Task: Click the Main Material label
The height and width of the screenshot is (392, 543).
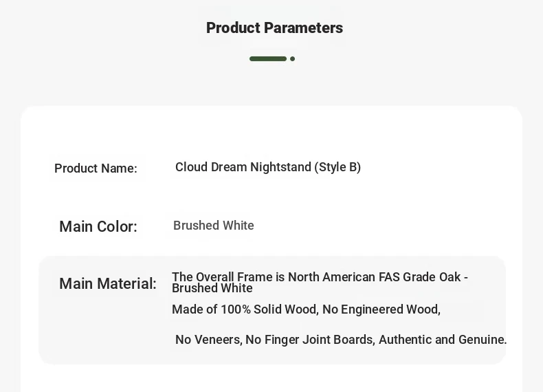Action: point(108,284)
